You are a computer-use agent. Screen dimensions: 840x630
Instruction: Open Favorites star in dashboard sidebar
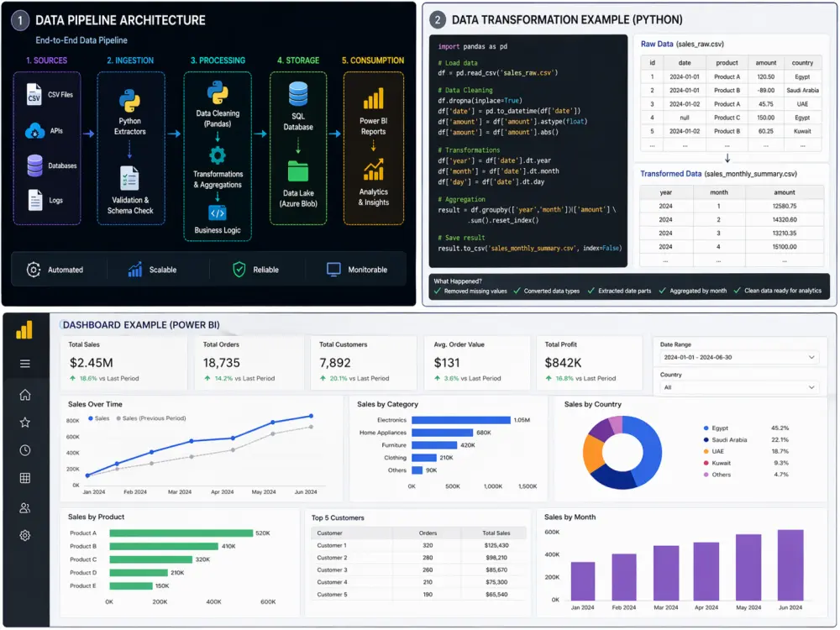click(x=24, y=423)
